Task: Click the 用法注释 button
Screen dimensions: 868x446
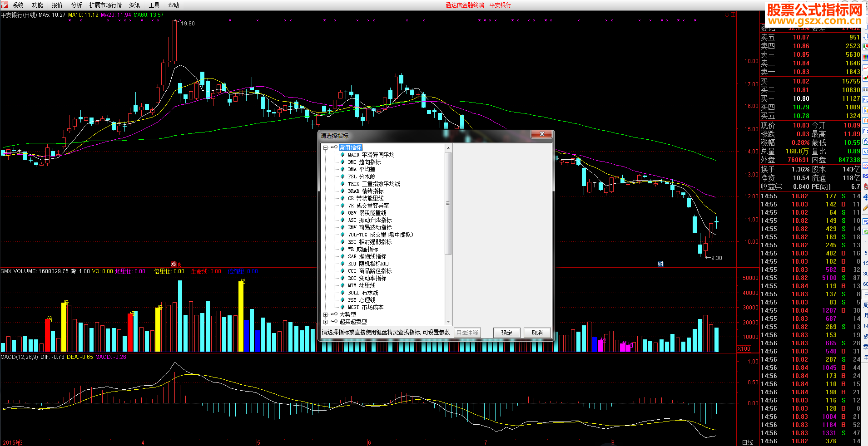Action: click(467, 333)
